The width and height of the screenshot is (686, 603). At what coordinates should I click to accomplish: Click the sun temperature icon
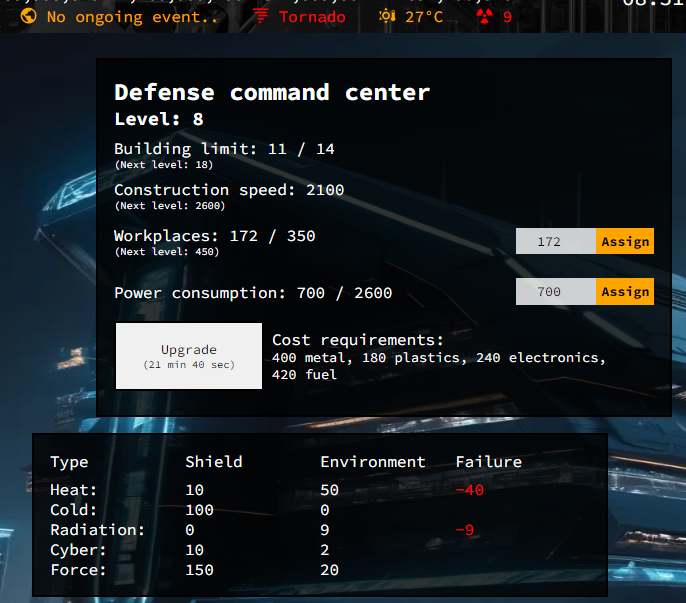coord(387,17)
